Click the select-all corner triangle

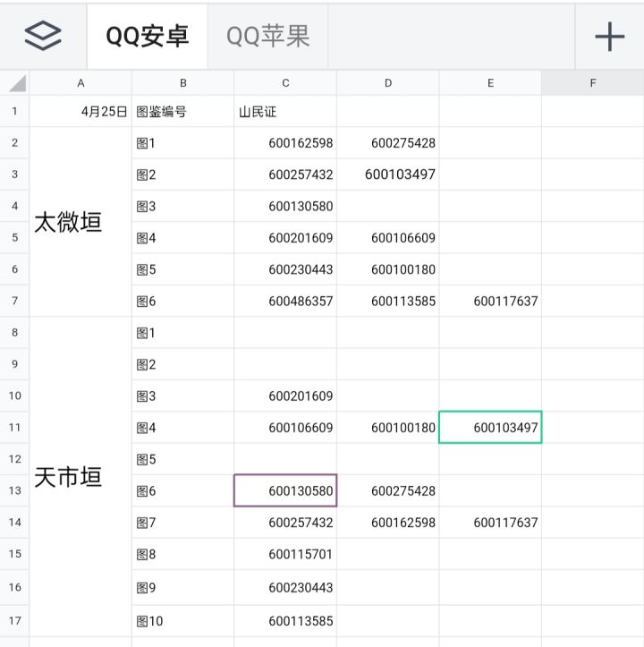coord(16,83)
